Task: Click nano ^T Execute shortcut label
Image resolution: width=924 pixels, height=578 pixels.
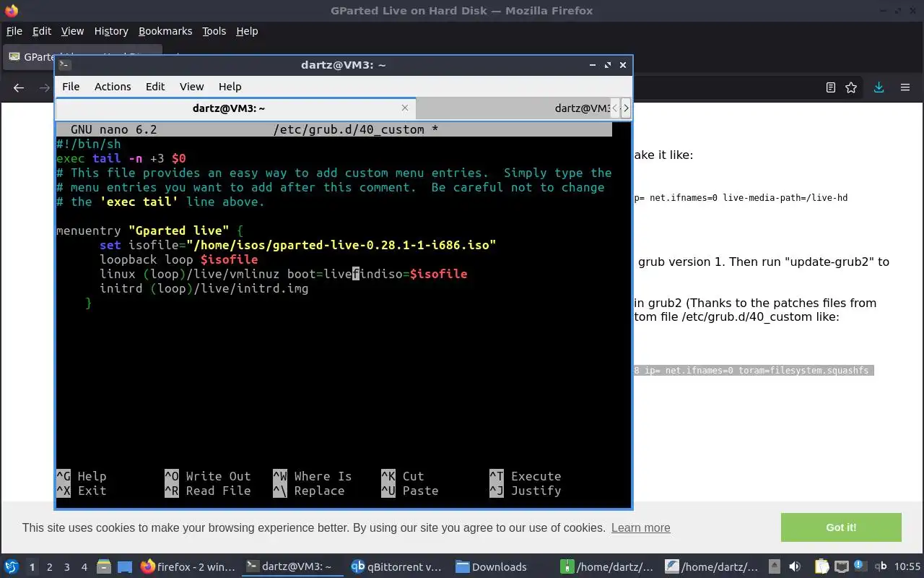Action: coord(526,476)
